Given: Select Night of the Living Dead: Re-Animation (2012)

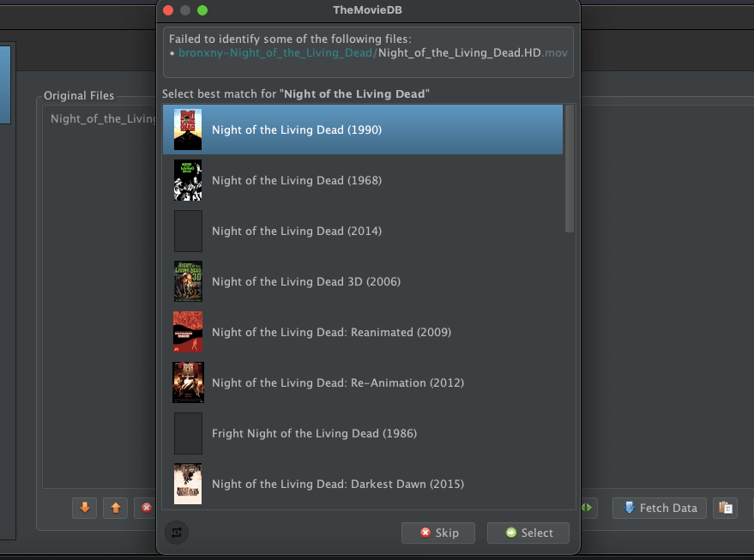Looking at the screenshot, I should 363,382.
